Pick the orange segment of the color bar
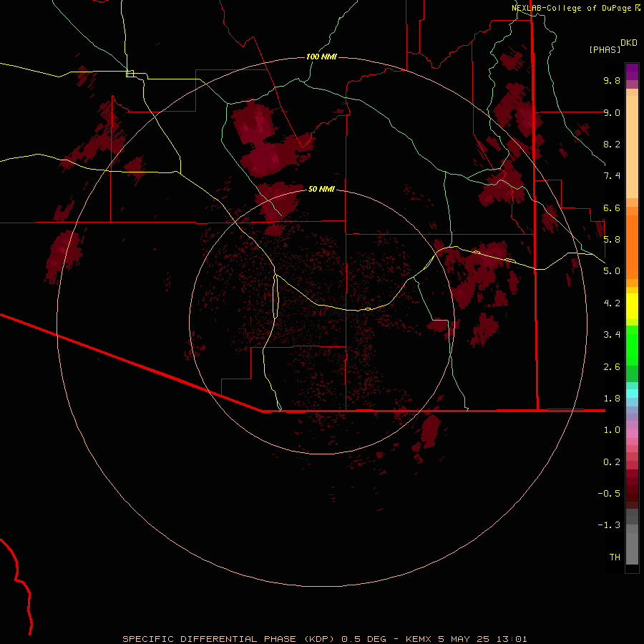This screenshot has width=644, height=644. click(632, 247)
